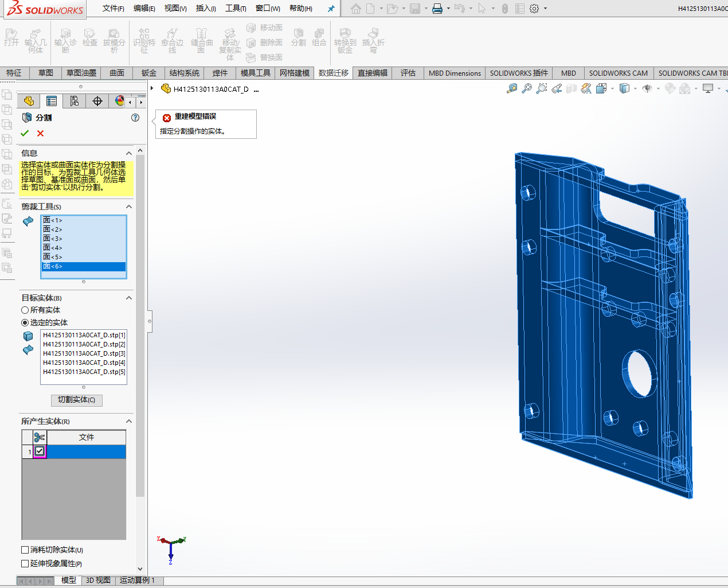Open the 工具 menu
728x588 pixels.
click(236, 8)
